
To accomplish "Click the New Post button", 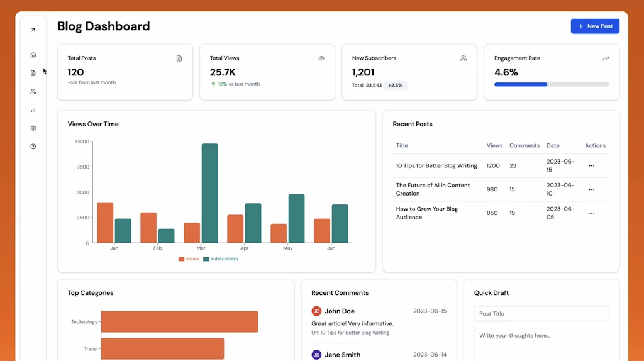I will coord(595,26).
